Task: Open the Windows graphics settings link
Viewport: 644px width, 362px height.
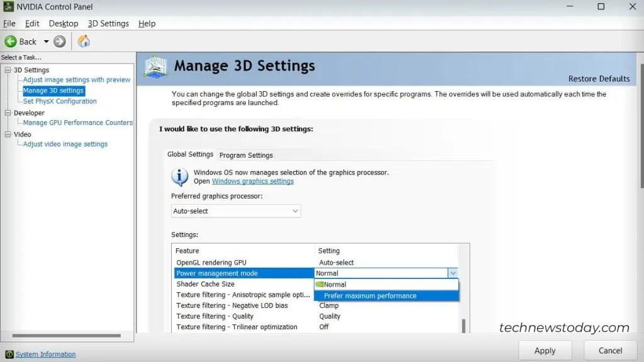Action: tap(253, 181)
